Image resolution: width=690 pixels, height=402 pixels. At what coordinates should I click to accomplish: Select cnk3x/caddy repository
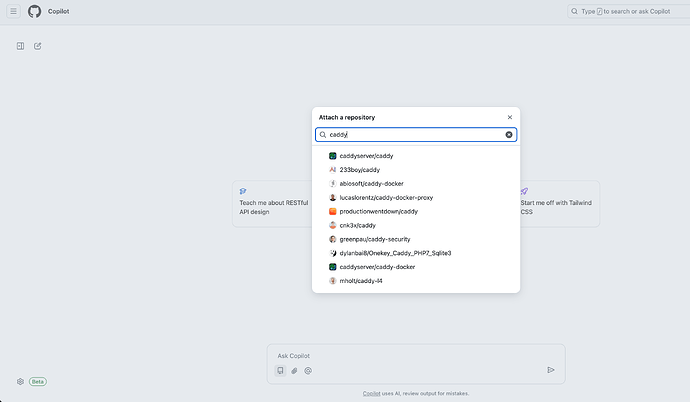416,225
